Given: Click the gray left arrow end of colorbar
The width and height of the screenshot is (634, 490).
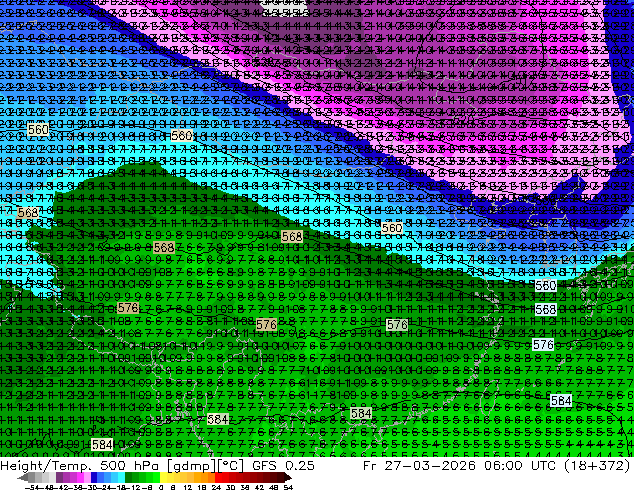Looking at the screenshot, I should click(22, 478).
